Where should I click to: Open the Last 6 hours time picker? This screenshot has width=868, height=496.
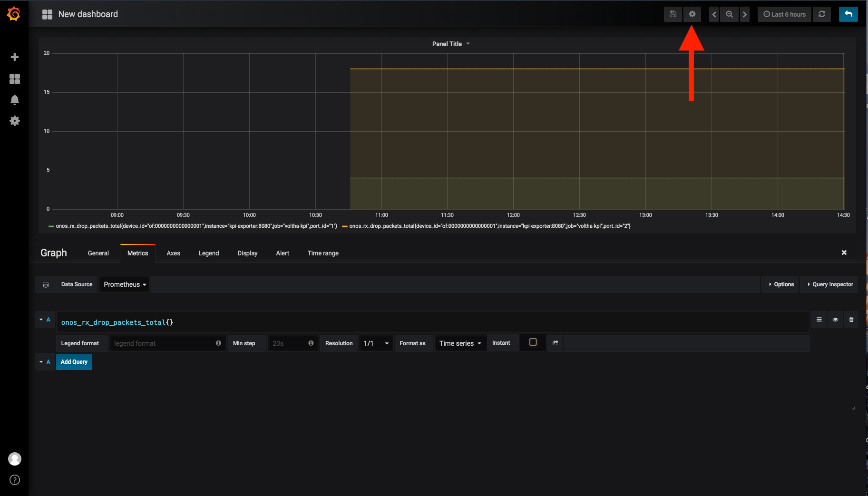[784, 14]
